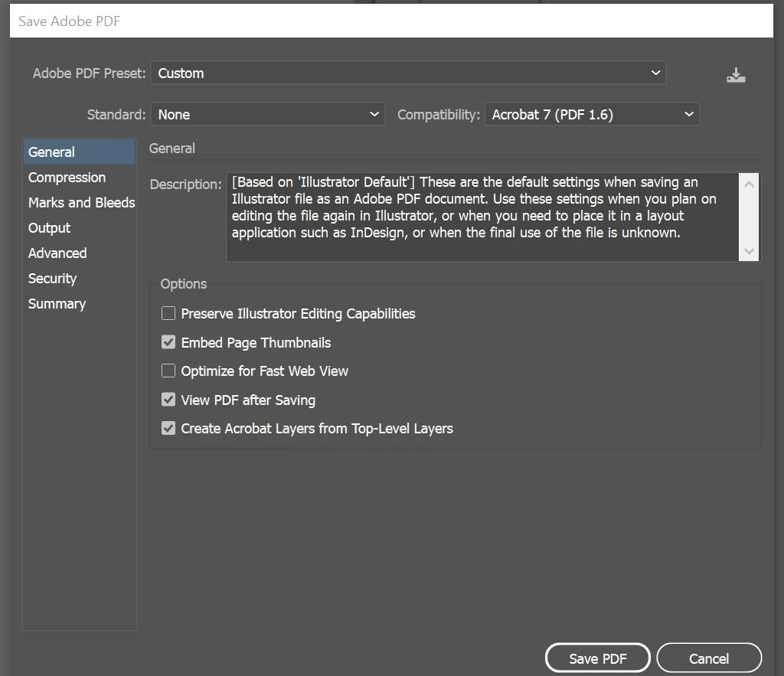Click the save preset download icon

[x=736, y=75]
